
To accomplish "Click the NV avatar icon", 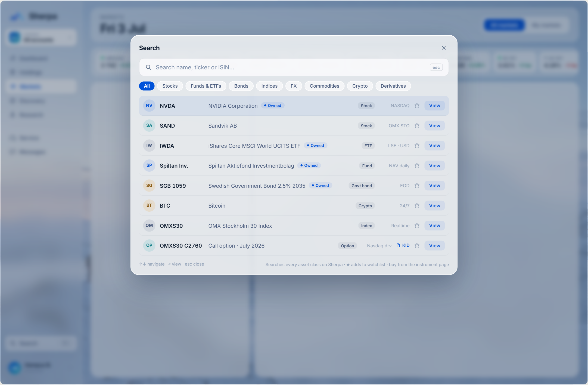I will 149,106.
